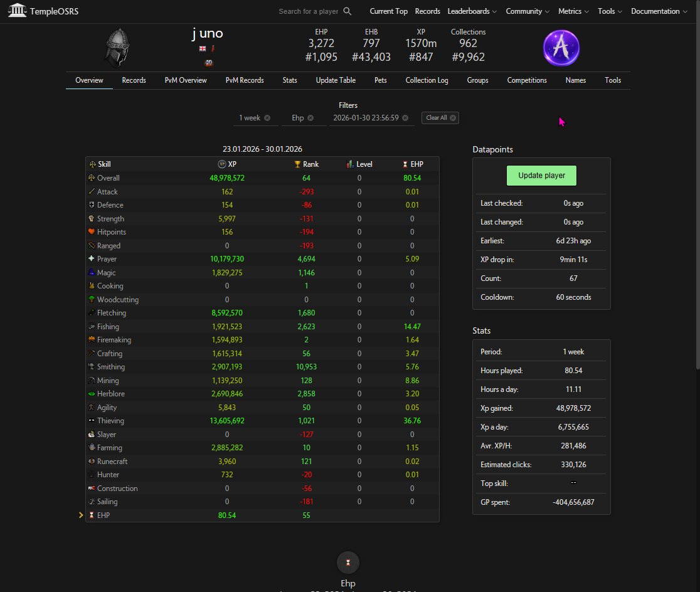Click the Woodcutting tree icon
This screenshot has width=700, height=592.
pos(92,299)
